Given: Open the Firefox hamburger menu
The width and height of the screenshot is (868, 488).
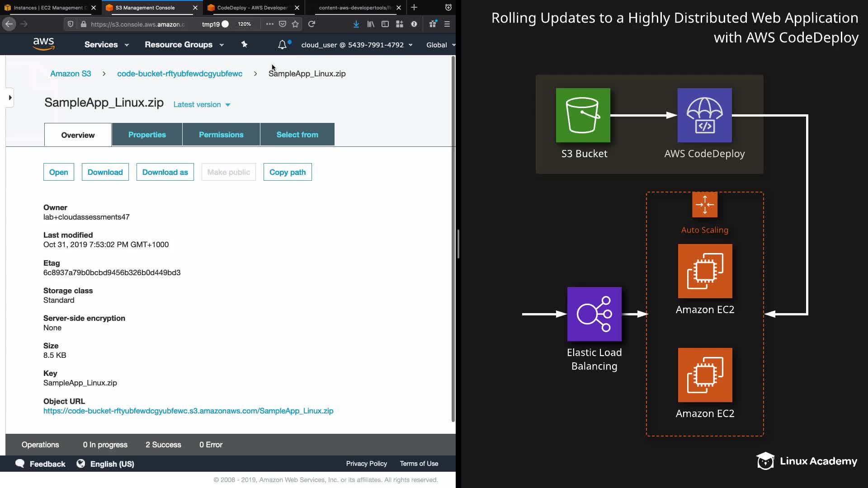Looking at the screenshot, I should [x=447, y=24].
